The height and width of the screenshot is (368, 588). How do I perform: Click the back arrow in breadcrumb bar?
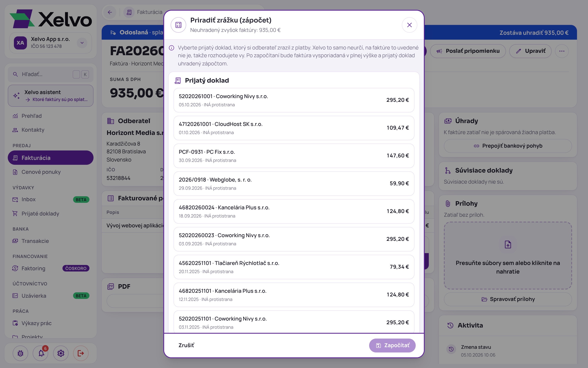(x=110, y=12)
